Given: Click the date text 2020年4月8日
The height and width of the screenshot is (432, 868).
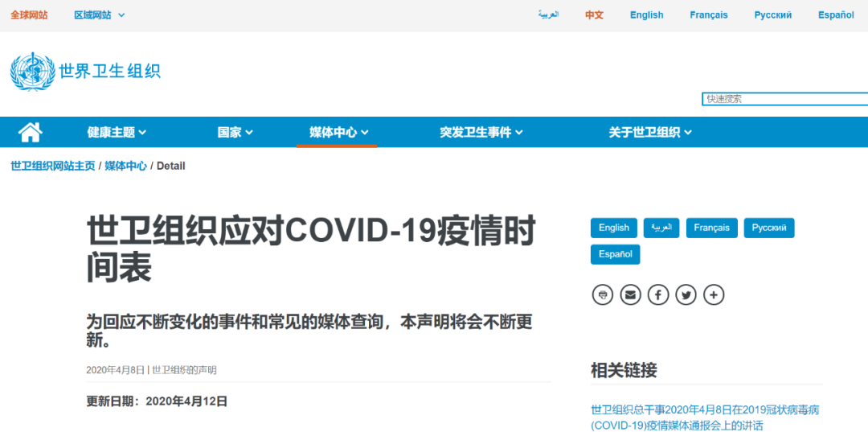Looking at the screenshot, I should coord(116,370).
